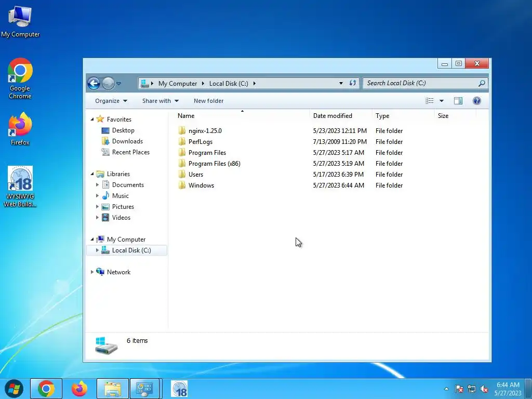Open the Organize menu
Image resolution: width=532 pixels, height=399 pixels.
pyautogui.click(x=111, y=101)
